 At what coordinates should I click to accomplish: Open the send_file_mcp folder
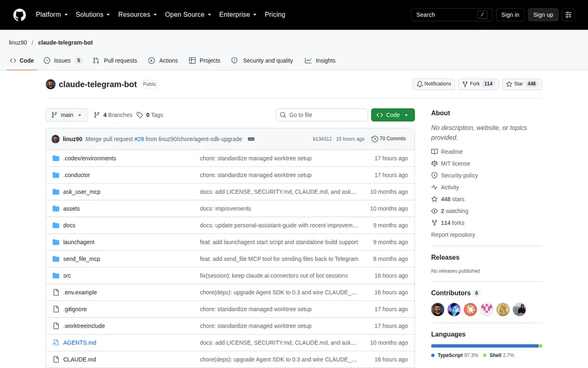tap(82, 259)
